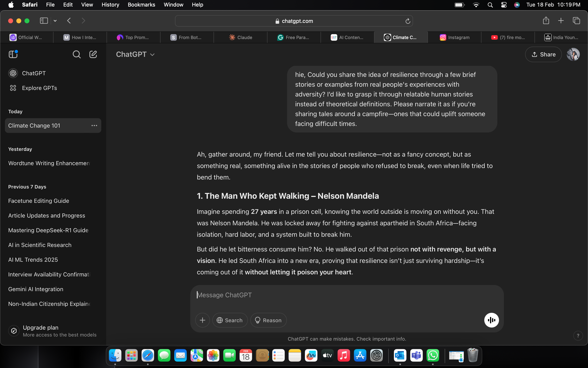This screenshot has height=368, width=588.
Task: Open WhatsApp from the Dock
Action: click(x=433, y=356)
